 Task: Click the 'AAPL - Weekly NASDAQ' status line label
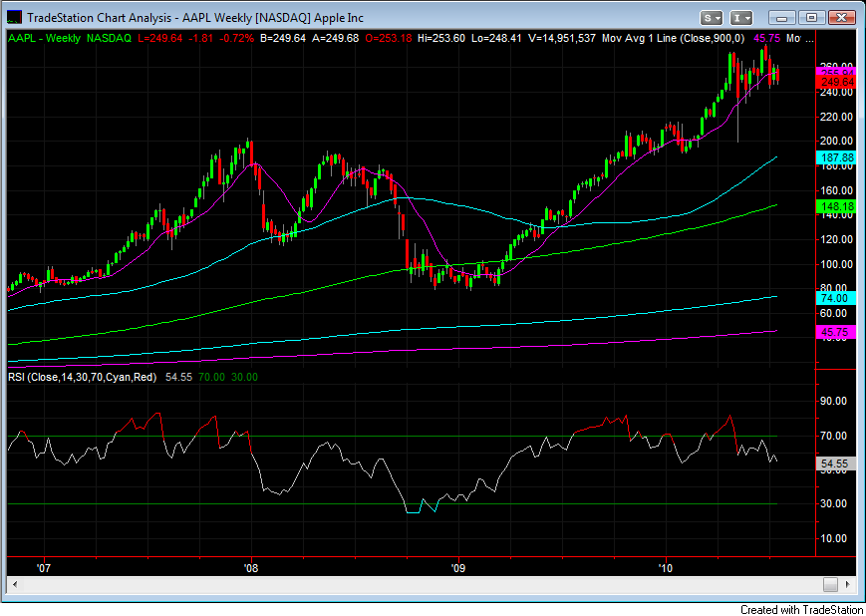tap(70, 38)
